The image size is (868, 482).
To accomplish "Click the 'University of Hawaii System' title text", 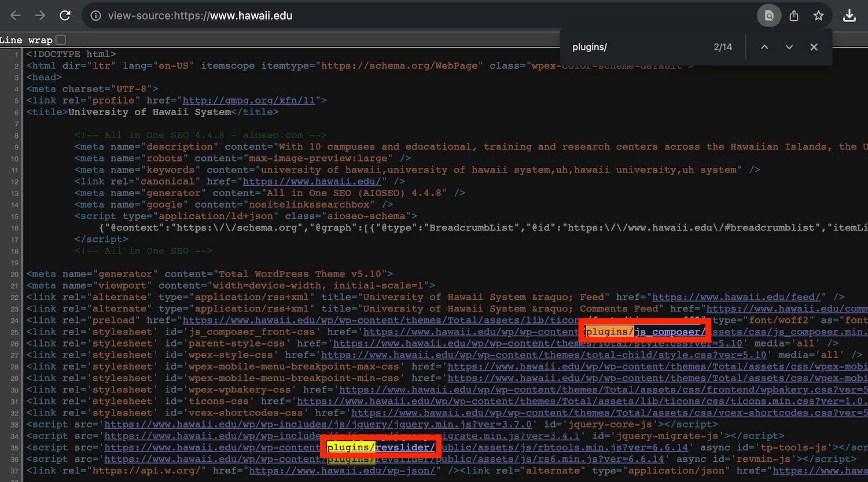I will tap(149, 112).
